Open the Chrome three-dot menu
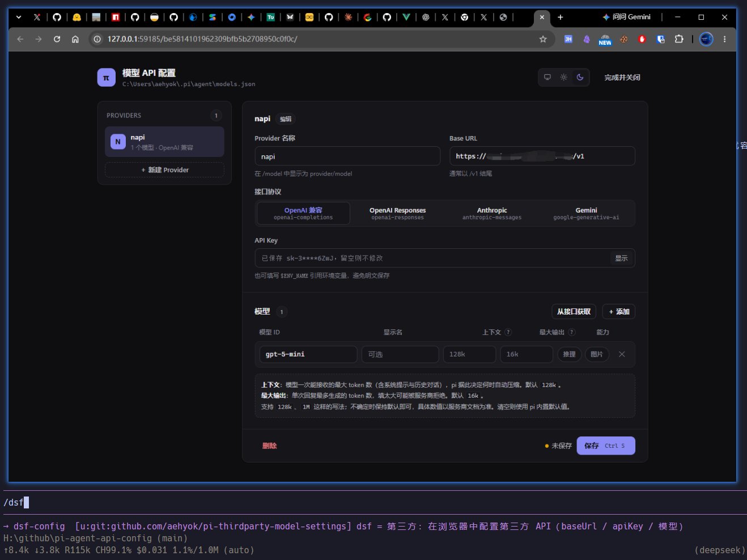This screenshot has width=747, height=560. (x=724, y=39)
